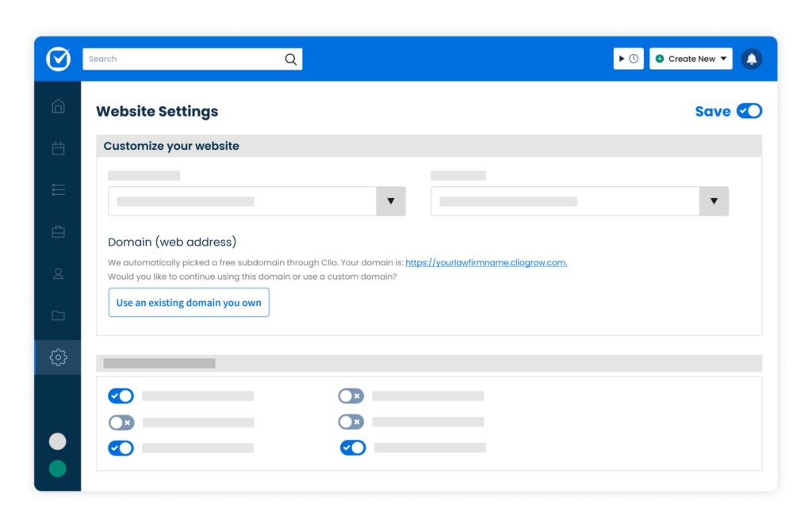Open the Create New dropdown

click(x=691, y=59)
